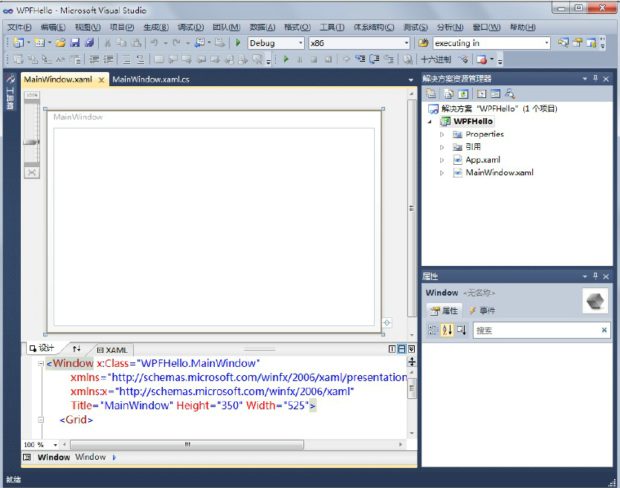The height and width of the screenshot is (488, 620).
Task: Click the Increase Indent icon
Action: tap(108, 59)
